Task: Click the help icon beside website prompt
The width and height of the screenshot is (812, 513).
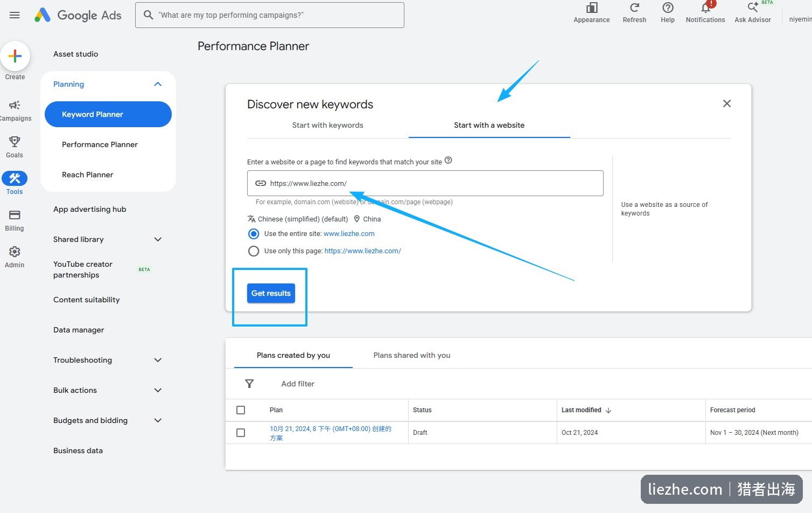Action: click(448, 161)
